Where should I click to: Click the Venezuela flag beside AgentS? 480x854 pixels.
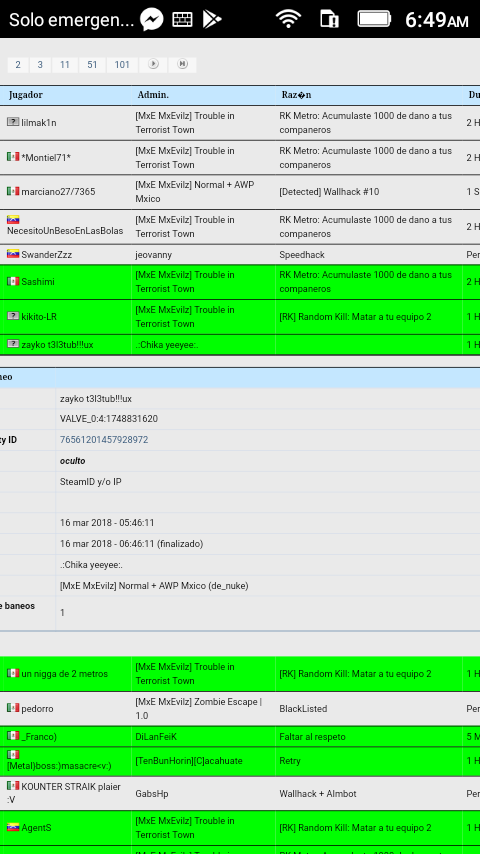click(x=13, y=827)
